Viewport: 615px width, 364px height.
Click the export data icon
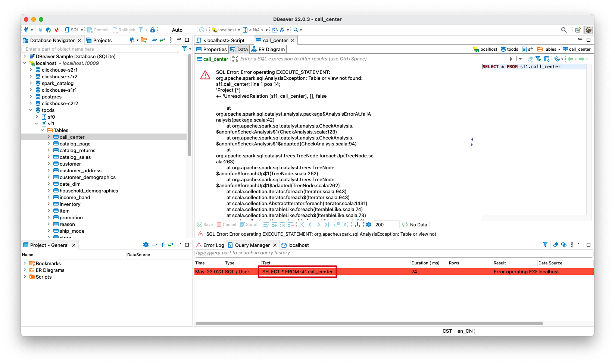pos(358,225)
